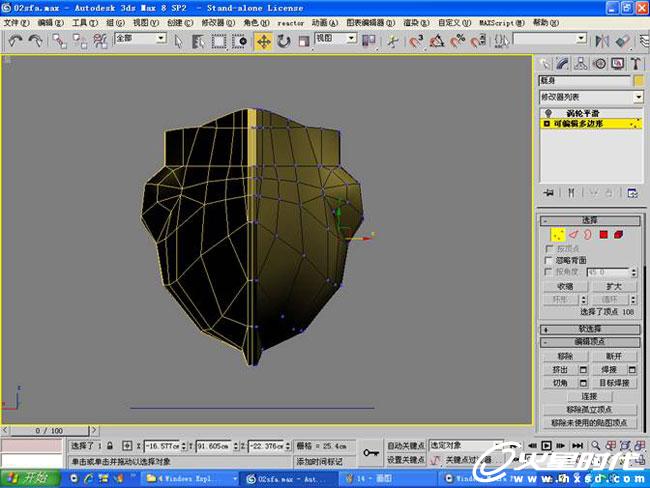Image resolution: width=650 pixels, height=488 pixels.
Task: Click the Windows 开始 Start button
Action: (30, 478)
